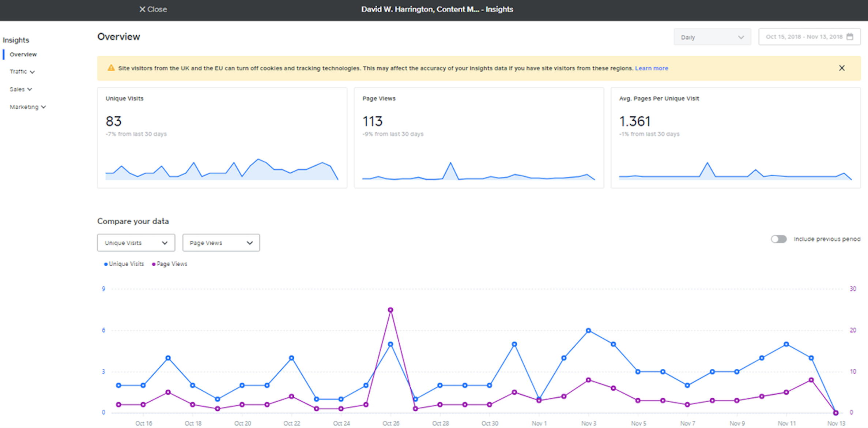Image resolution: width=868 pixels, height=428 pixels.
Task: Click the Insights sidebar heading
Action: pos(16,40)
